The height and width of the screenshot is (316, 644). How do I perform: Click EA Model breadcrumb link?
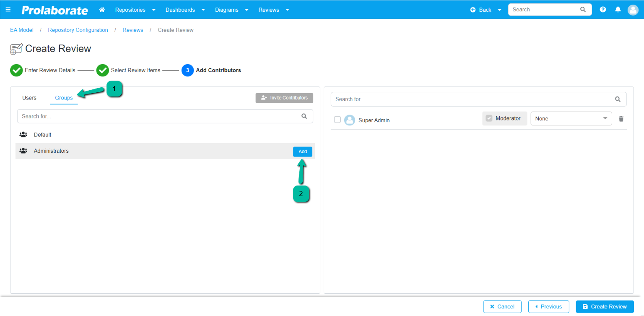click(x=22, y=30)
